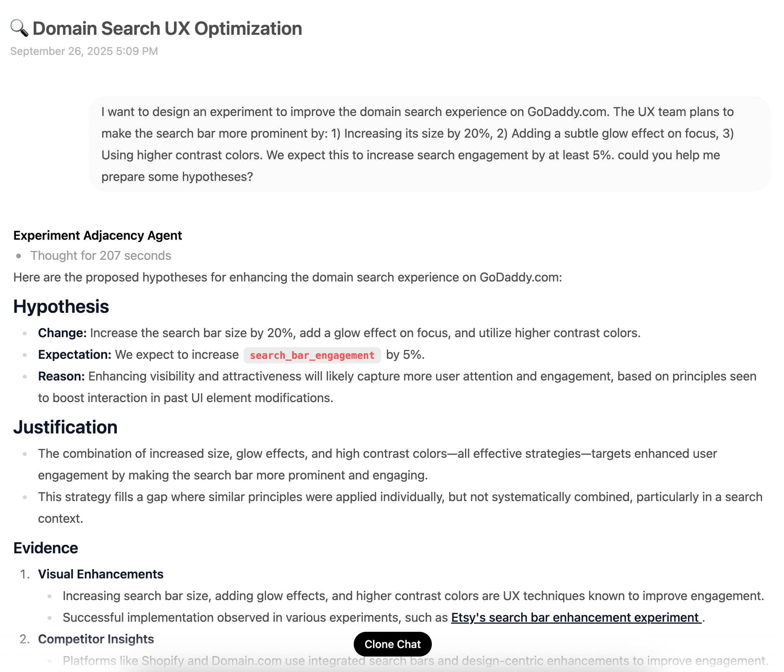
Task: Click the "Domain Search UX Optimization" title
Action: click(x=167, y=29)
